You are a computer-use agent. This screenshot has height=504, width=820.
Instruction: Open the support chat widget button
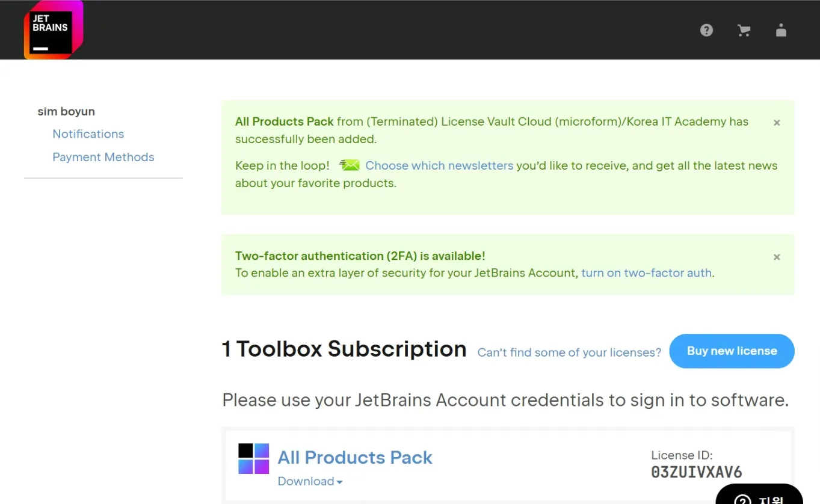[759, 494]
